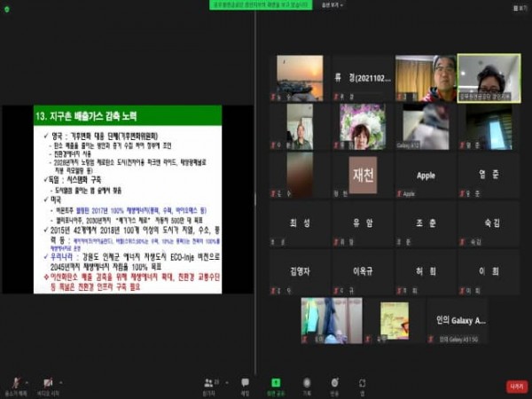This screenshot has width=532, height=399.
Task: Unmute microphone with the 음소거 해제 button
Action: 16,386
